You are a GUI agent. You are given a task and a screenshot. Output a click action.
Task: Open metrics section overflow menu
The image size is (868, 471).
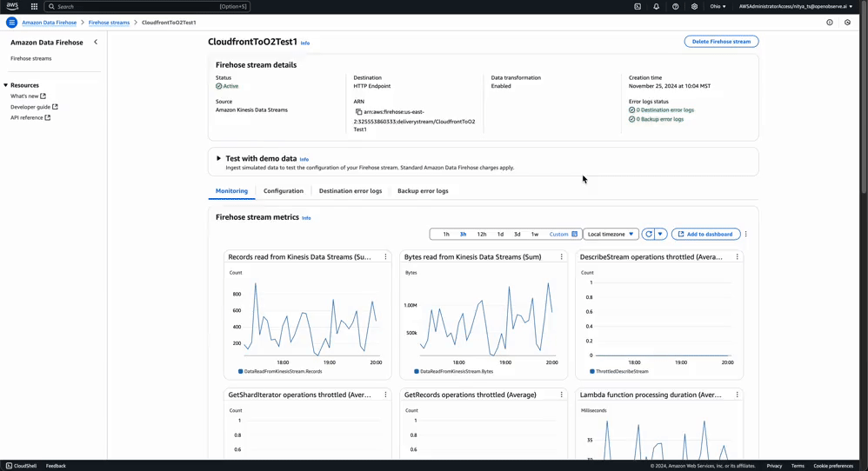coord(745,235)
